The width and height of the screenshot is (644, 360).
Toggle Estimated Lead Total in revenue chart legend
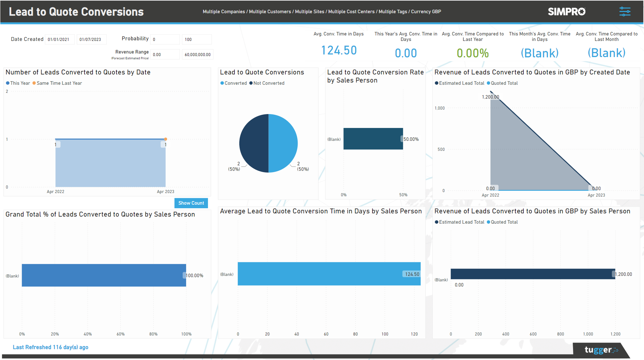click(x=460, y=83)
